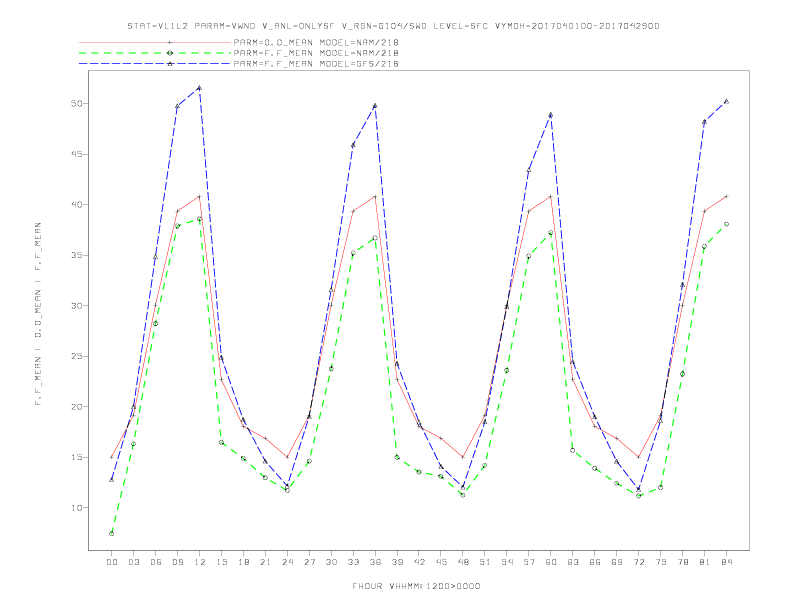Click x-axis forecast hour label 36

[x=375, y=562]
